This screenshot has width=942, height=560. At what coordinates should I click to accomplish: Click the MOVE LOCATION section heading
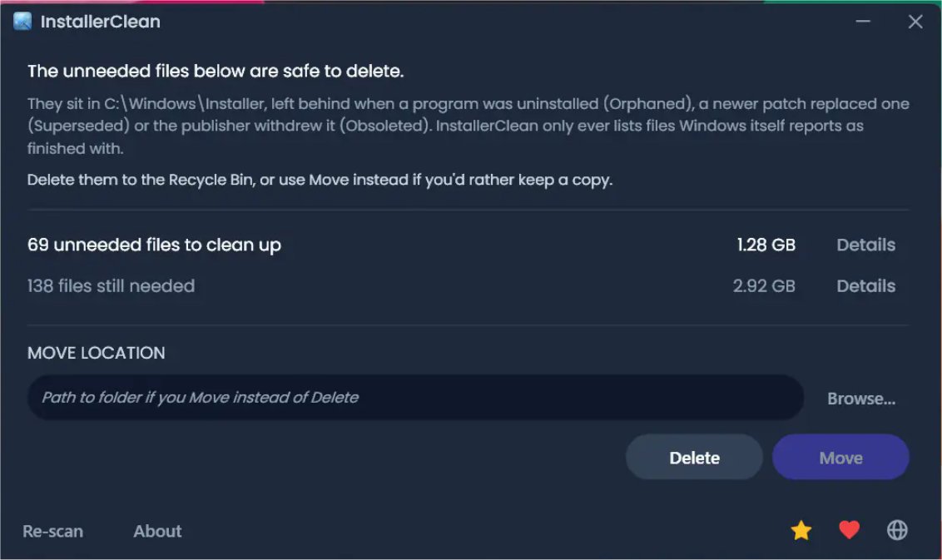[x=97, y=353]
